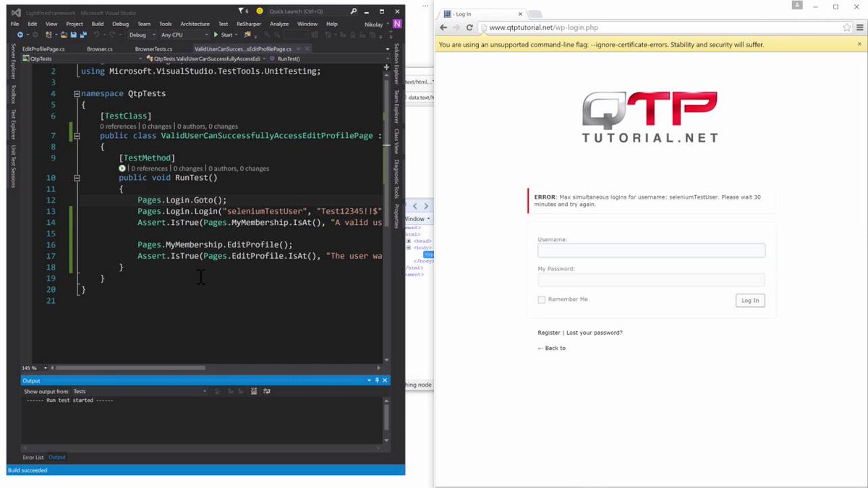Click the Username input field

coord(650,249)
